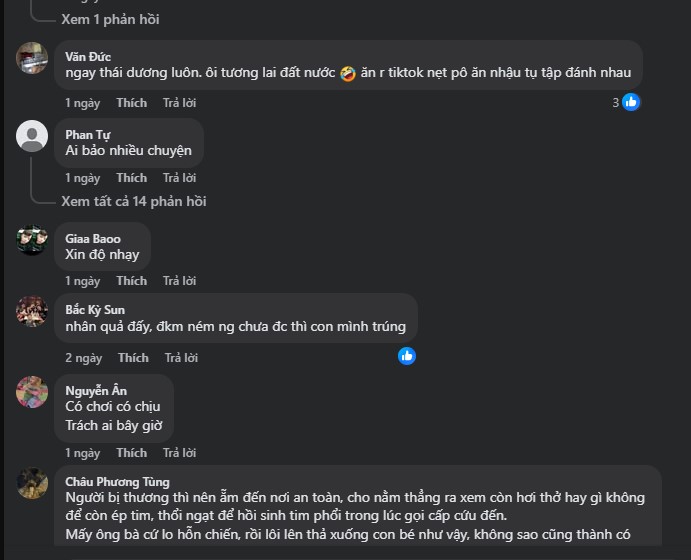Screen dimensions: 691x560
Task: Expand "Xem 1 phản hồi" reply thread
Action: [x=110, y=19]
